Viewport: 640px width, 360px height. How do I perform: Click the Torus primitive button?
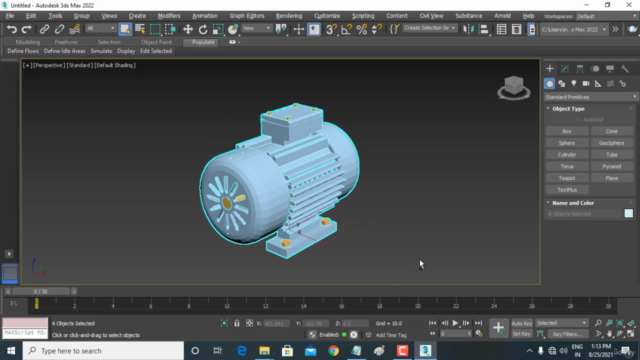coord(567,167)
